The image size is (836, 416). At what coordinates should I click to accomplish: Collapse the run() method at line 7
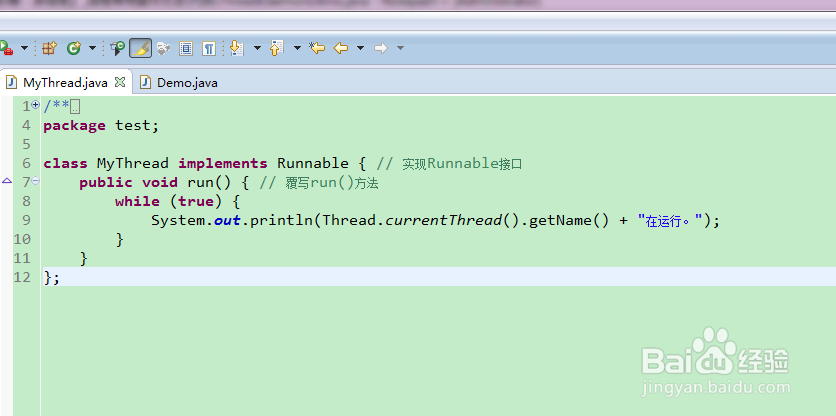(36, 181)
